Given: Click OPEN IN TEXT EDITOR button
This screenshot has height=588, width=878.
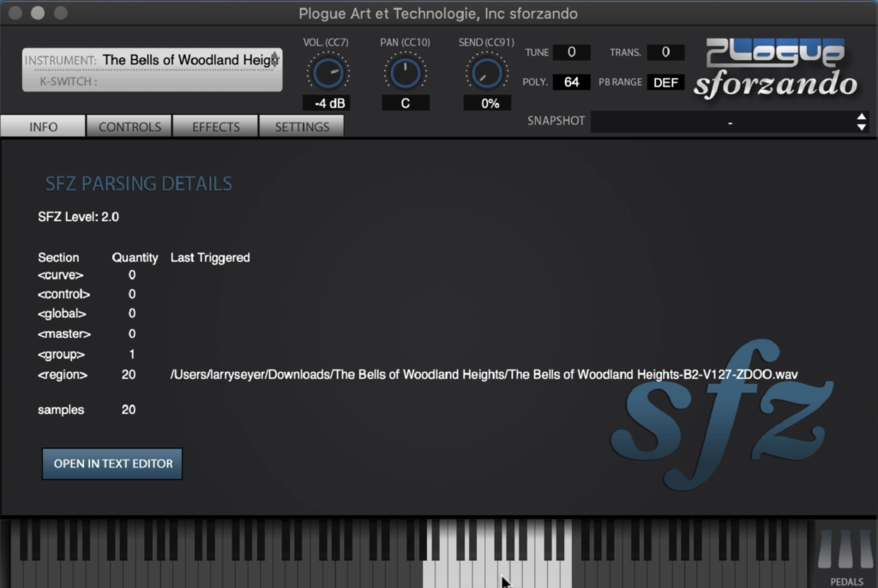Looking at the screenshot, I should tap(112, 464).
